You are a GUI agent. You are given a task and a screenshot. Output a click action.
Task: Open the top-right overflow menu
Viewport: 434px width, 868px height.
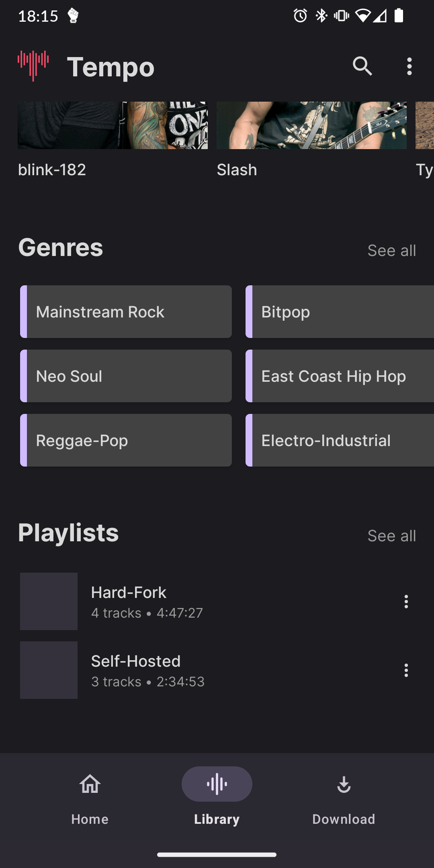point(409,66)
